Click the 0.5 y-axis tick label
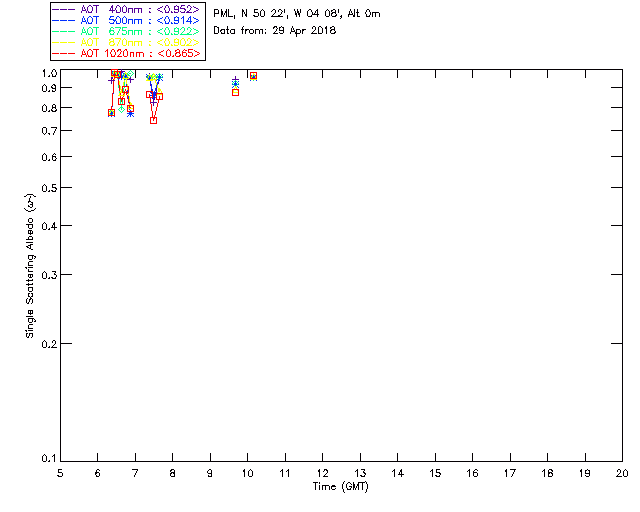Image resolution: width=640 pixels, height=512 pixels. (x=49, y=188)
